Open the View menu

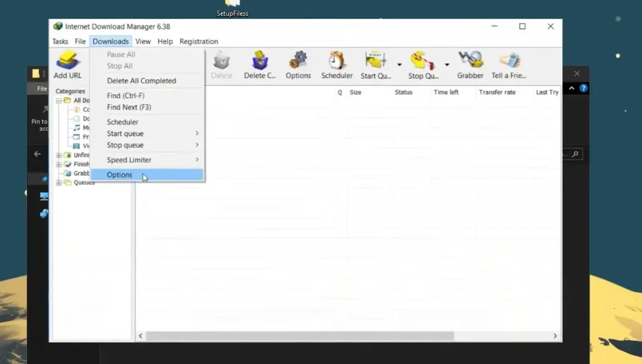[x=143, y=41]
